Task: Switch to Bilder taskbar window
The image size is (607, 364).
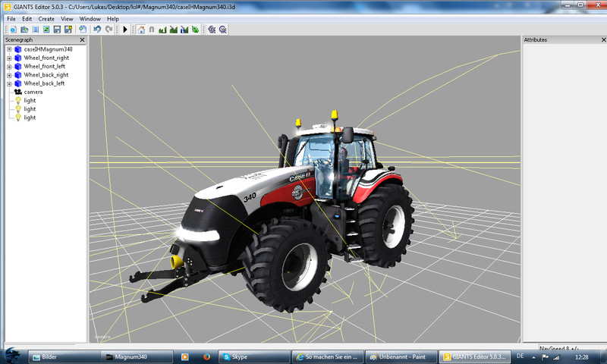Action: 64,357
